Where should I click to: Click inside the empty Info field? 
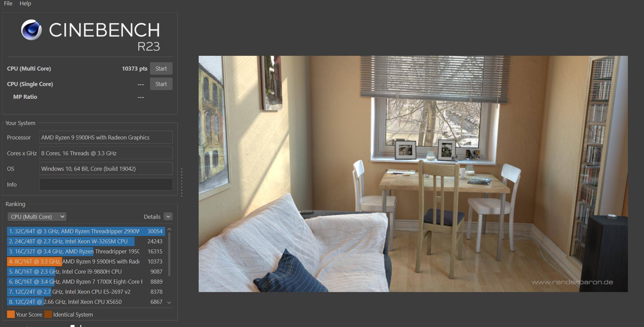106,185
